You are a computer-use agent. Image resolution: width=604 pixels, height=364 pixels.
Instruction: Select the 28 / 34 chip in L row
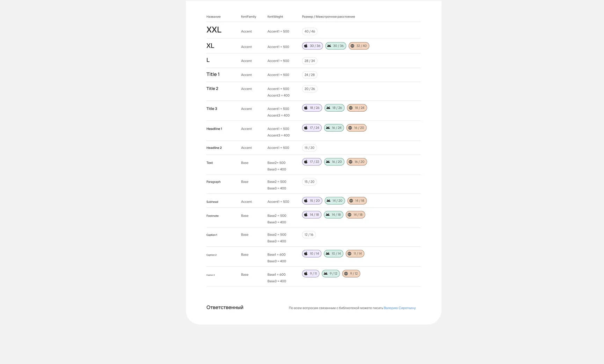click(310, 61)
